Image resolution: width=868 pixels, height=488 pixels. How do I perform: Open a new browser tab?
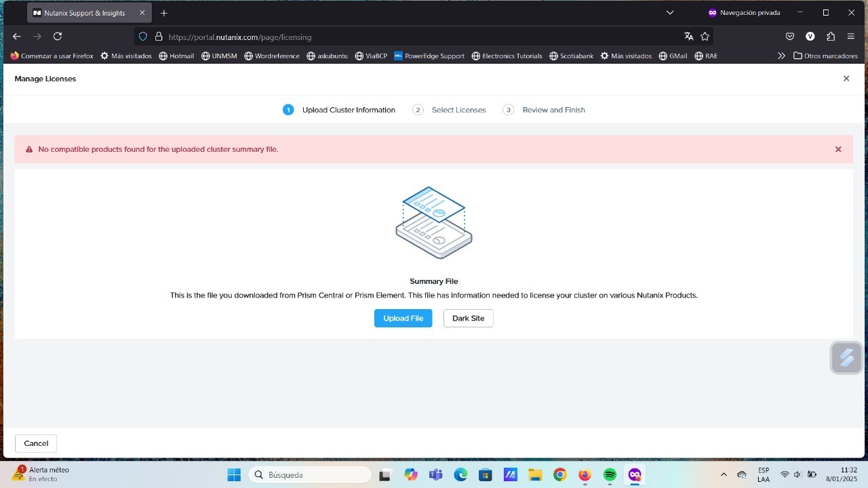coord(163,13)
